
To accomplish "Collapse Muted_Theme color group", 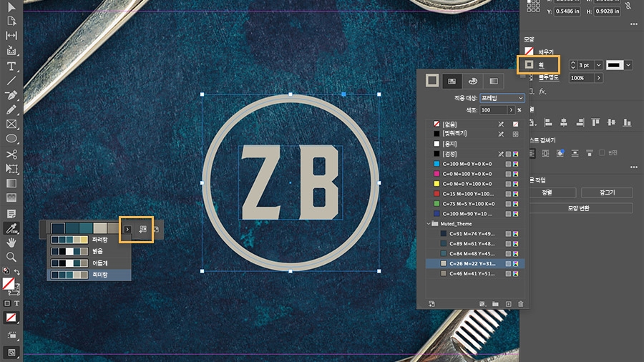I will (x=429, y=224).
